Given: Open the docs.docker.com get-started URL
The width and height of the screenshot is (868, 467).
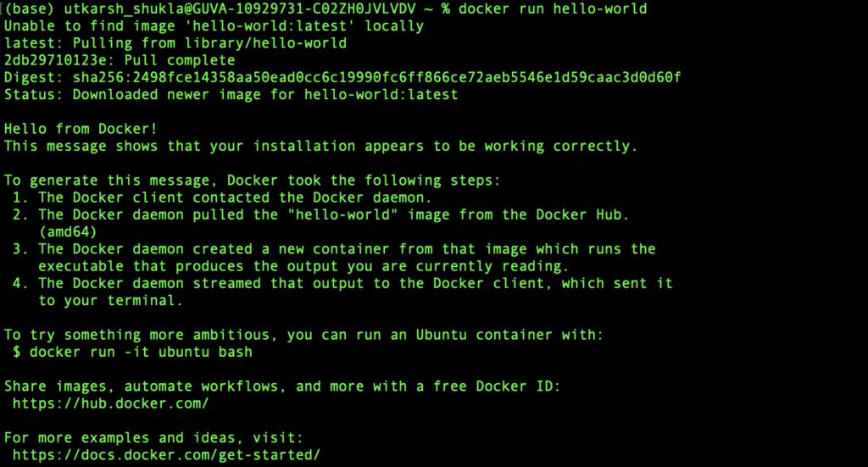Looking at the screenshot, I should point(166,455).
